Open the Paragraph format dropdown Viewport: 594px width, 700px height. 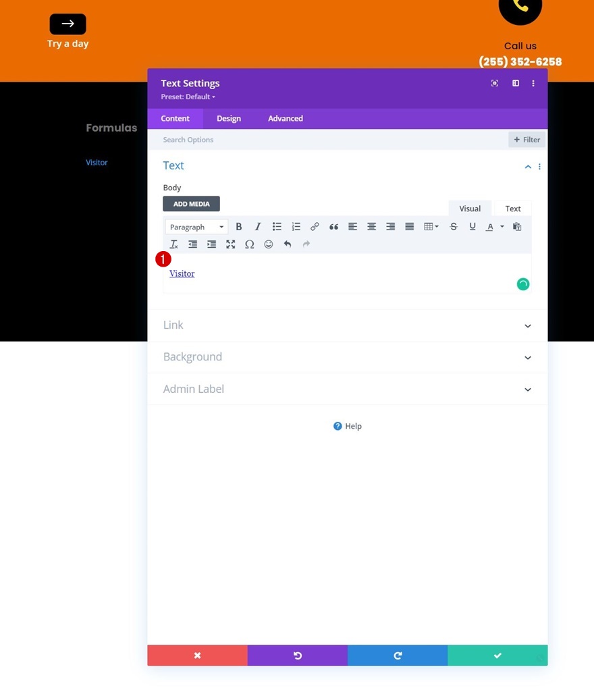[196, 227]
